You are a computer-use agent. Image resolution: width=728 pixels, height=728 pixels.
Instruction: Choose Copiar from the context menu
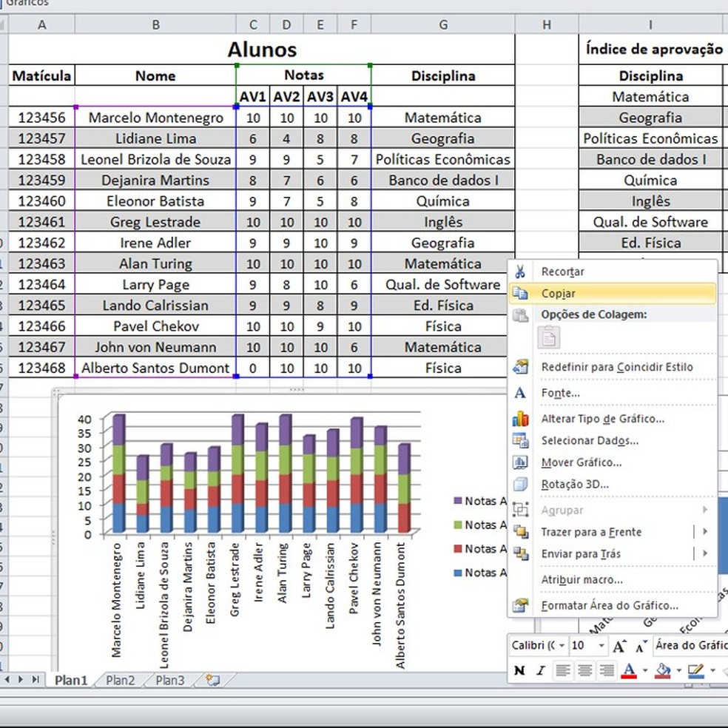558,294
